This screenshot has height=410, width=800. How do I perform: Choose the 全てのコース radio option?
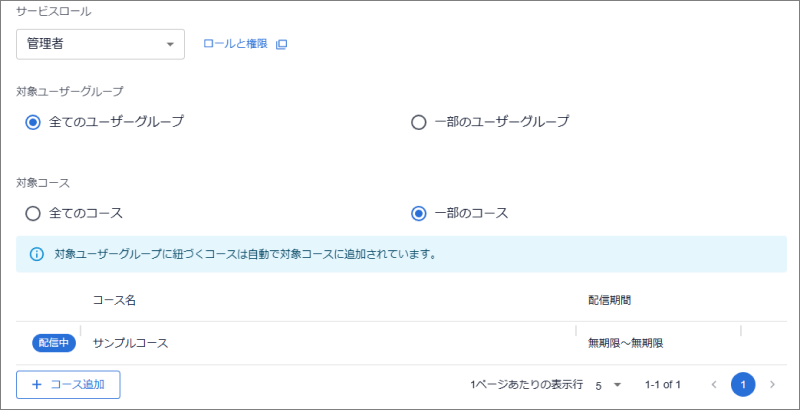[x=33, y=213]
